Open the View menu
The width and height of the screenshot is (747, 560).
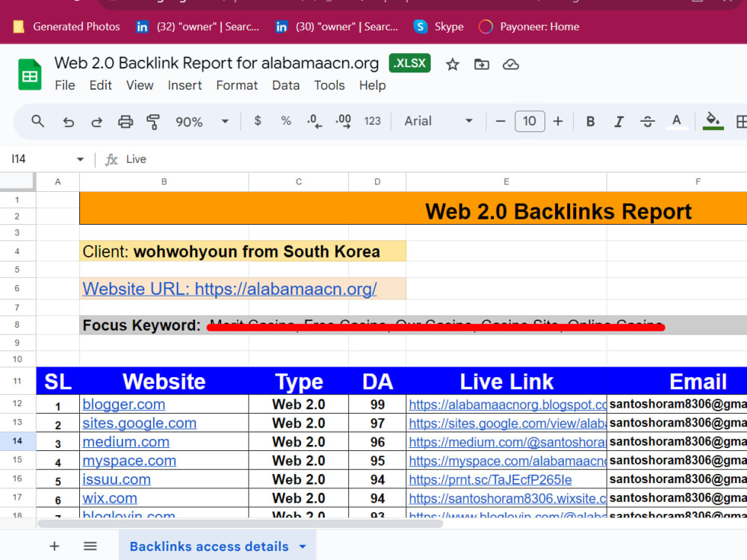[140, 85]
